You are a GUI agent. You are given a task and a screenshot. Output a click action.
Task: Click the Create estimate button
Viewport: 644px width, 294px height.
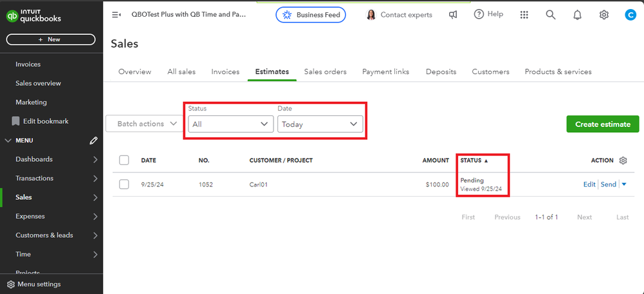[602, 124]
